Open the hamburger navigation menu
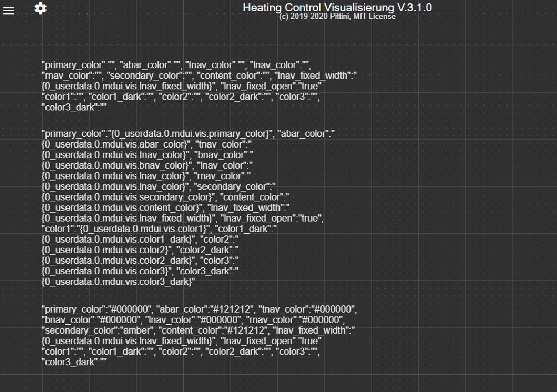The height and width of the screenshot is (392, 557). coord(9,11)
